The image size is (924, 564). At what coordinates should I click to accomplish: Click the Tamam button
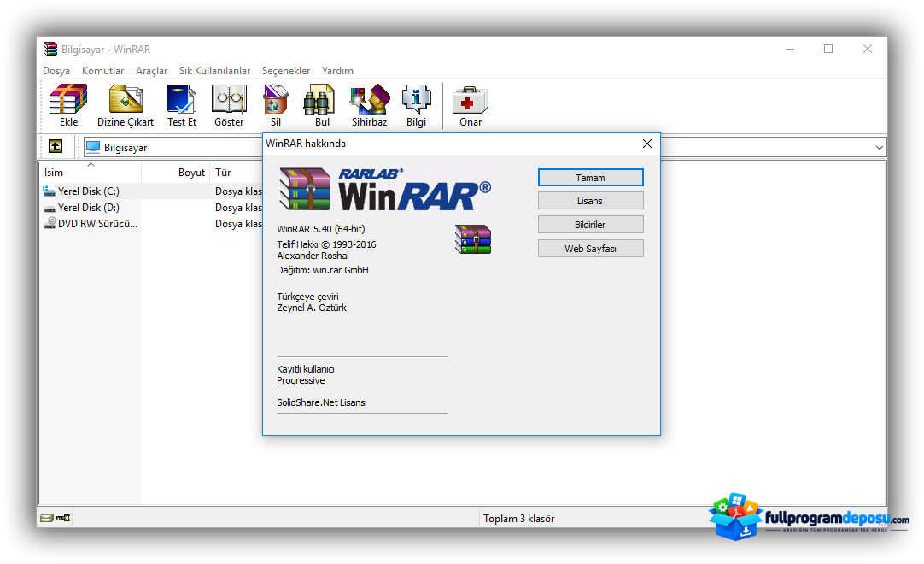coord(590,178)
